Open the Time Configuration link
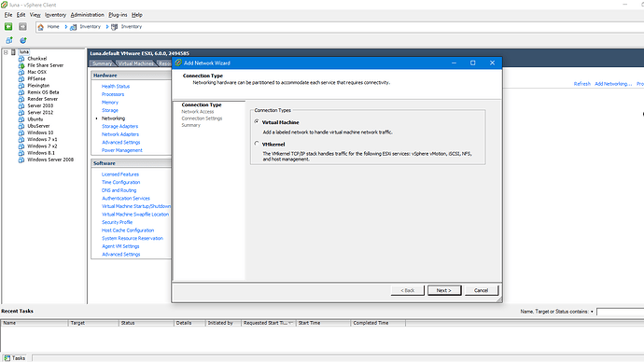This screenshot has width=644, height=362. [120, 182]
